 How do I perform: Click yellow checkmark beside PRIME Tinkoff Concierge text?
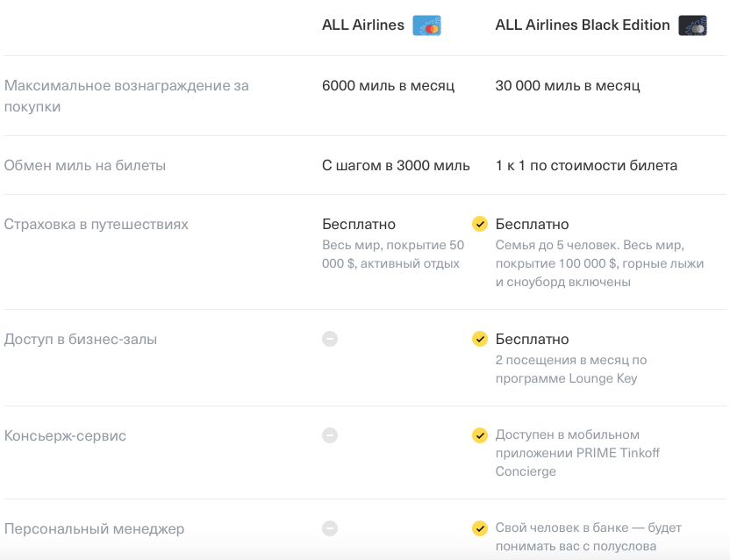pyautogui.click(x=480, y=434)
